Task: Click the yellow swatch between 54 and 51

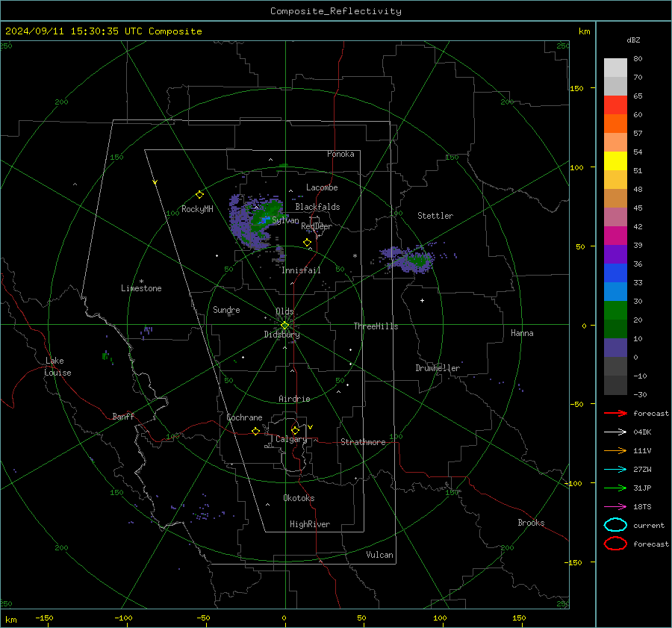Action: click(615, 161)
